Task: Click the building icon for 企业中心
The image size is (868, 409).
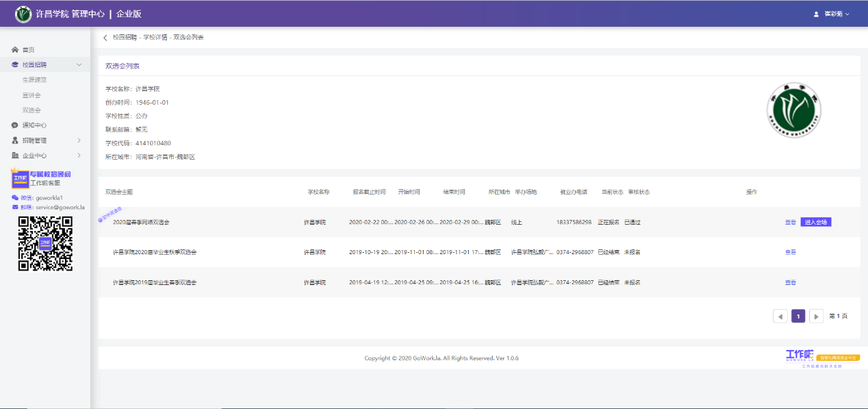Action: click(x=15, y=156)
